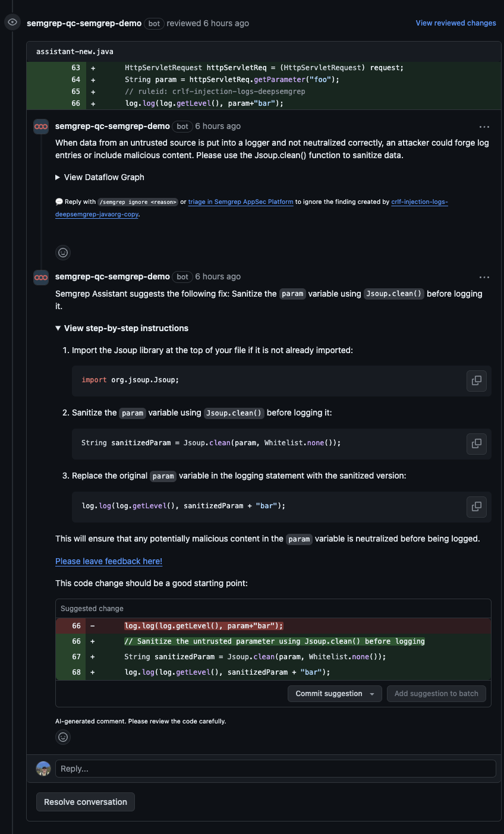Click the eye review icon beside the reviewer name

(12, 23)
